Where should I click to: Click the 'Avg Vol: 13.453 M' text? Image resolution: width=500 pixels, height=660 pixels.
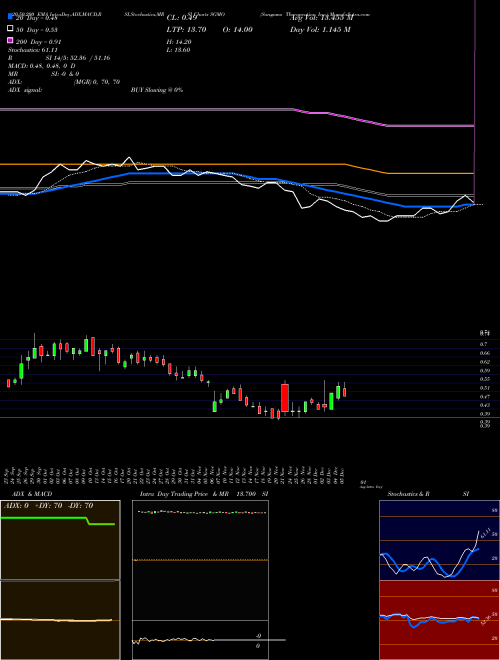321,18
